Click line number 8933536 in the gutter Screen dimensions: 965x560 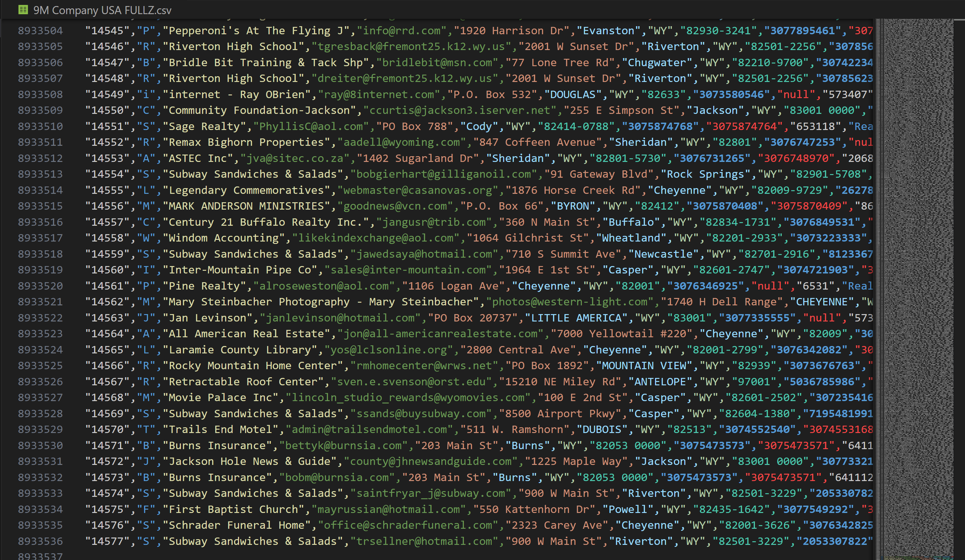[x=40, y=541]
